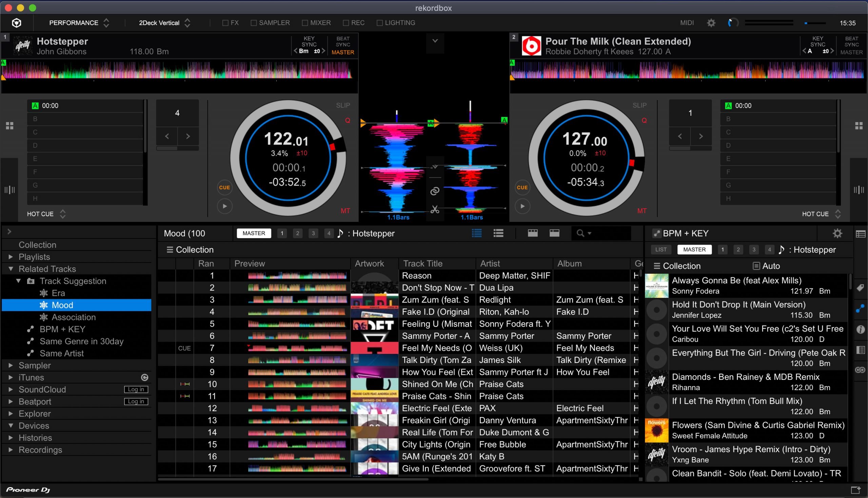Click the track search field
The image size is (868, 498).
(601, 233)
